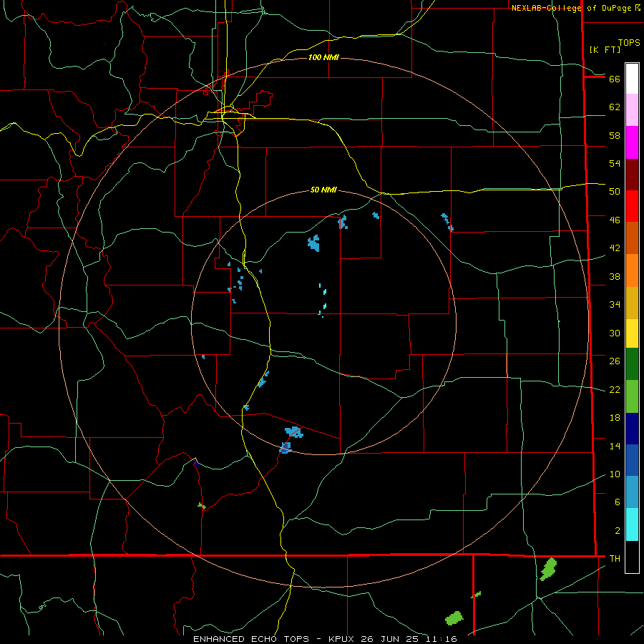The width and height of the screenshot is (644, 644).
Task: Click the white swatch atop the tops legend
Action: tap(632, 79)
